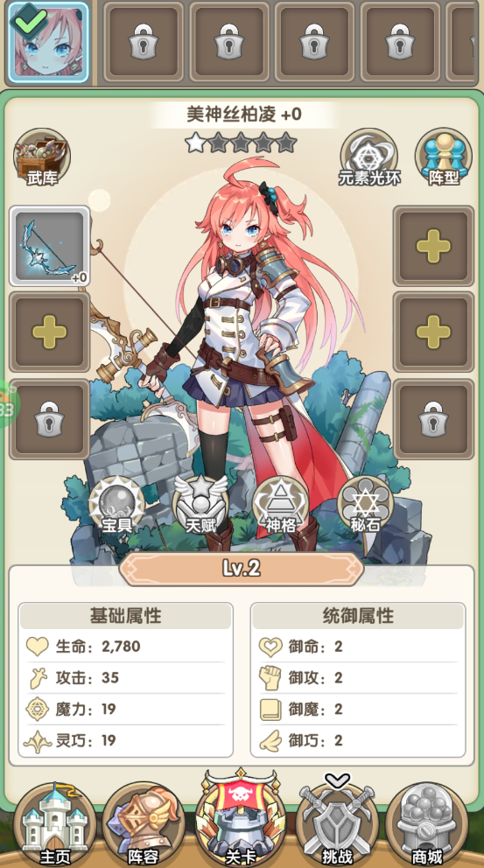
Task: Open the 武库 treasure chest icon
Action: (x=42, y=157)
